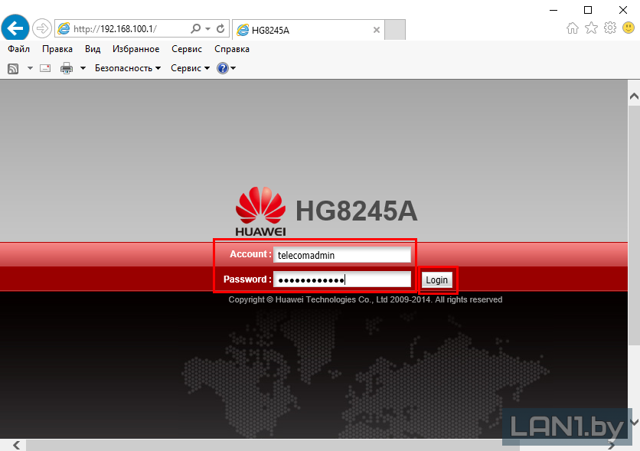Screen dimensions: 640x451
Task: Open the Файл menu
Action: click(x=19, y=49)
